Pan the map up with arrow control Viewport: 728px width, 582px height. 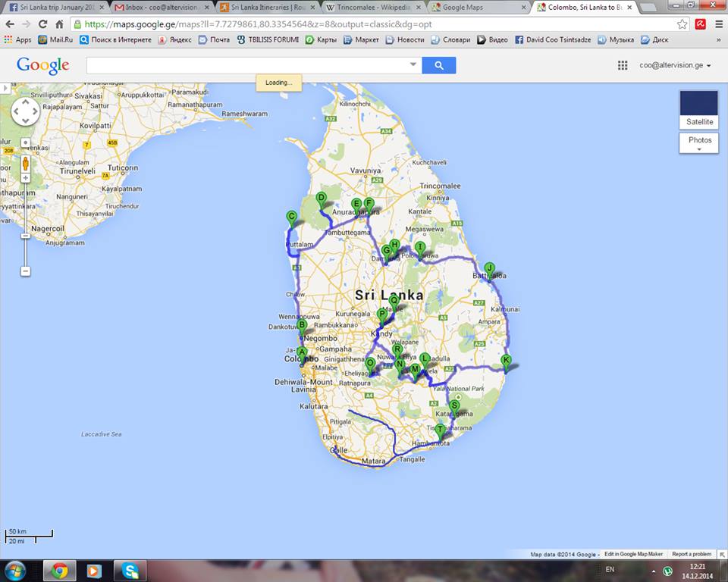25,102
